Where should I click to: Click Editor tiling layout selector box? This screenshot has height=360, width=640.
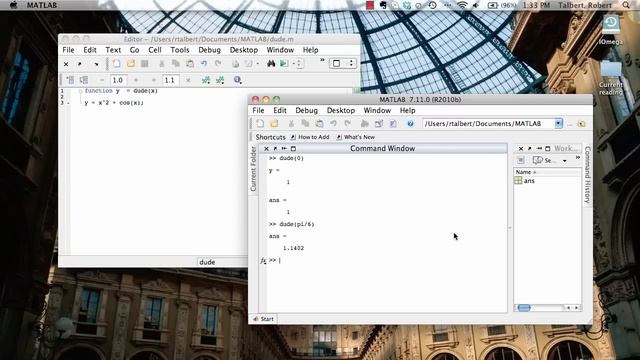[342, 63]
